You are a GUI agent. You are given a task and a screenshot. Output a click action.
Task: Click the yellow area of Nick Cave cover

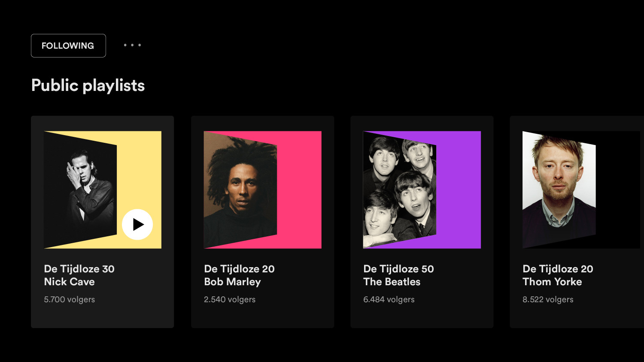140,172
